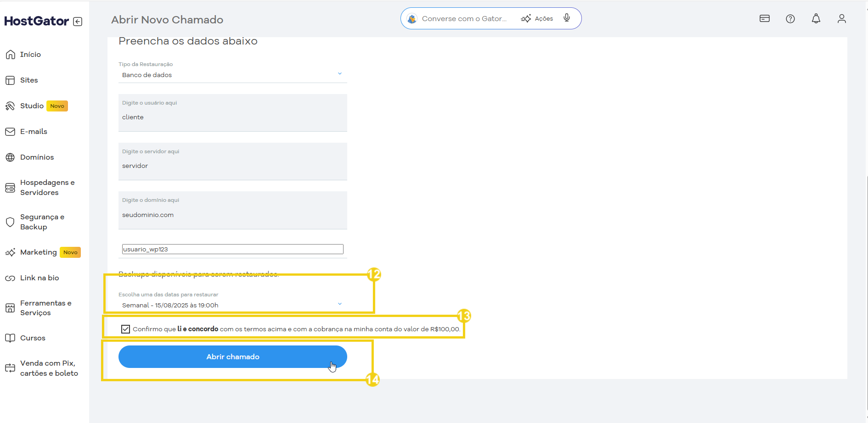Click the Converse com o Gator input

tap(464, 18)
